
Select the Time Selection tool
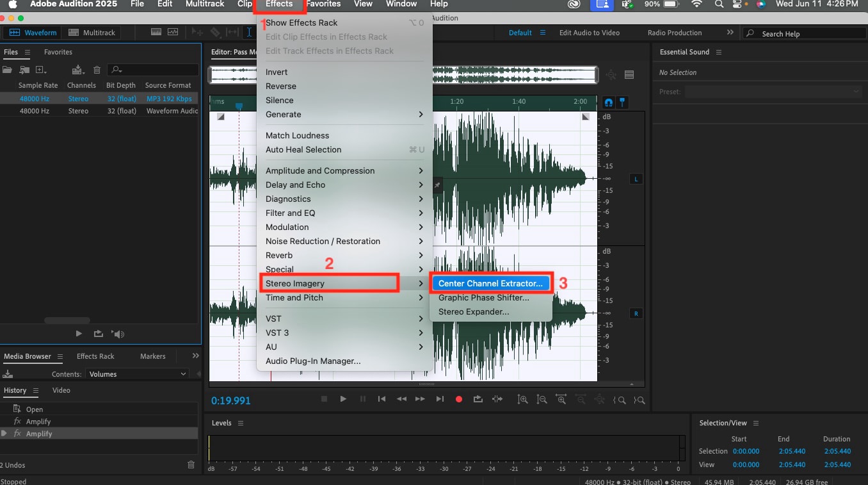pos(250,32)
